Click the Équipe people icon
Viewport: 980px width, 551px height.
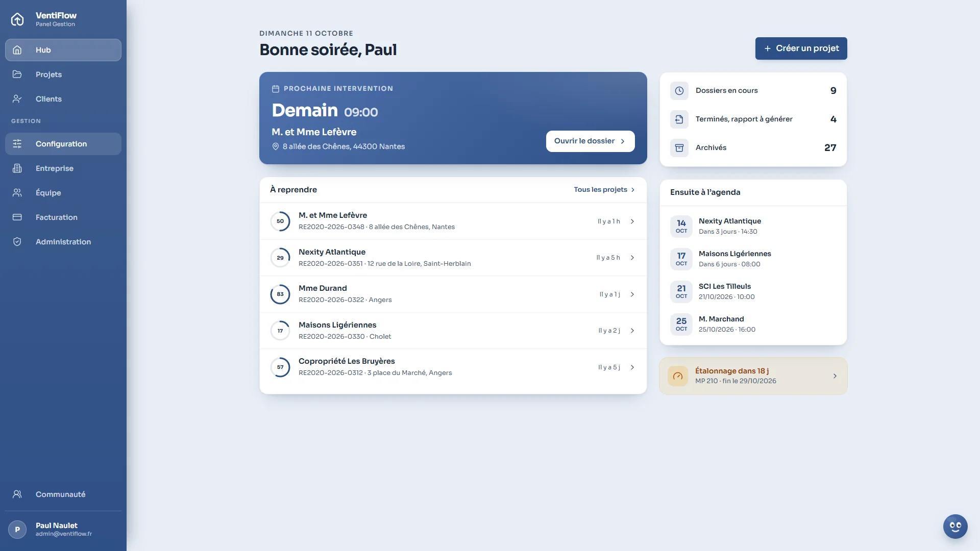[x=17, y=193]
